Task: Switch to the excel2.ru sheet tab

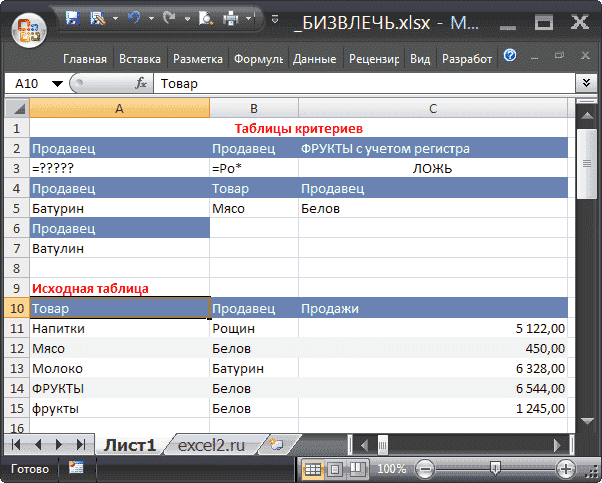Action: tap(210, 444)
